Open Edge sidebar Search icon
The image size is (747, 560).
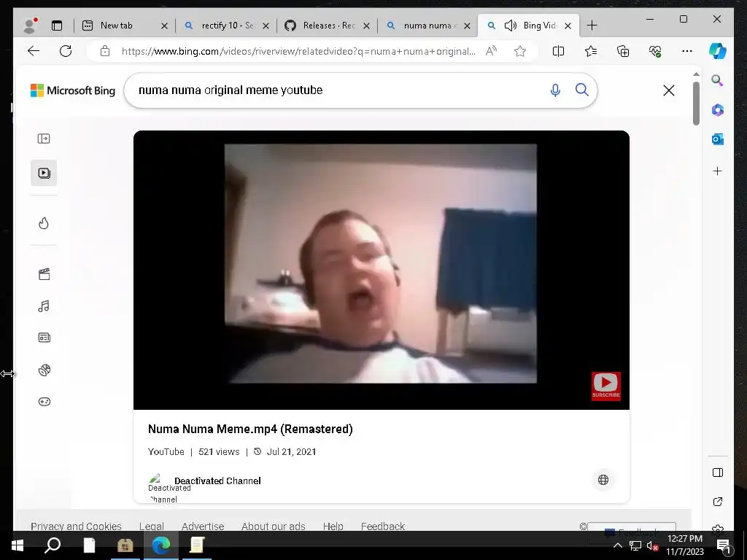coord(718,80)
